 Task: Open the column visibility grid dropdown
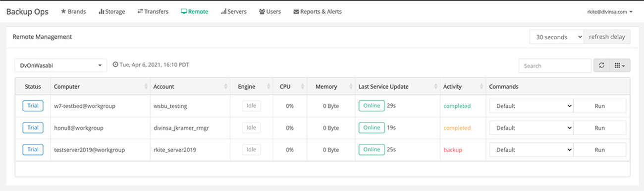620,65
